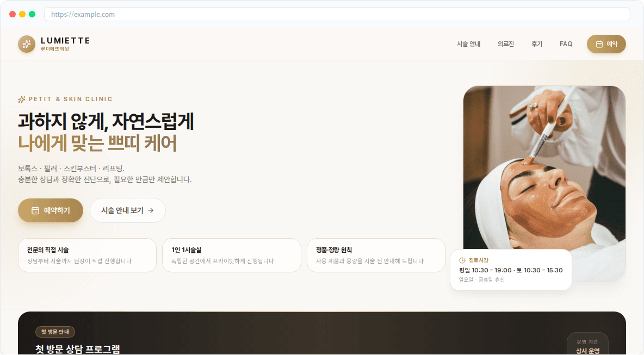The height and width of the screenshot is (355, 644).
Task: Click the arrow icon in 시술 안내 보기
Action: pos(151,210)
